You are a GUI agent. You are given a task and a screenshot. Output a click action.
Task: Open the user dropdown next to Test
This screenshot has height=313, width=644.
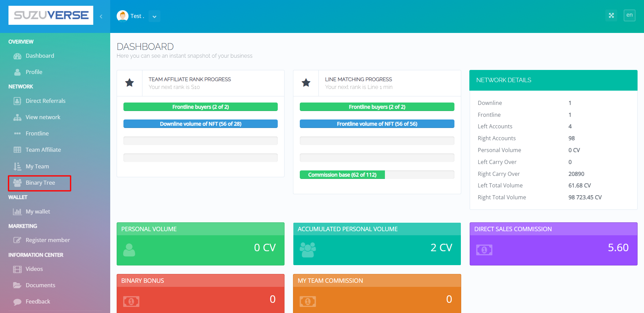pyautogui.click(x=154, y=16)
